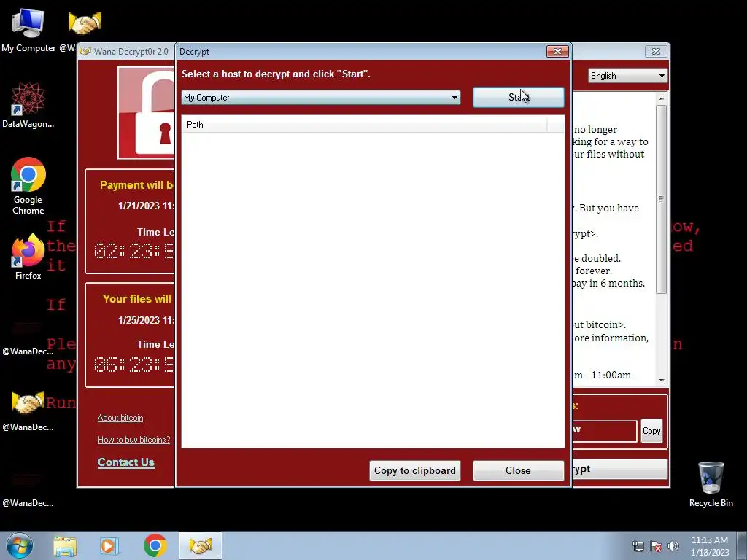This screenshot has width=747, height=560.
Task: Select the DataWagon desktop shortcut
Action: pos(28,105)
